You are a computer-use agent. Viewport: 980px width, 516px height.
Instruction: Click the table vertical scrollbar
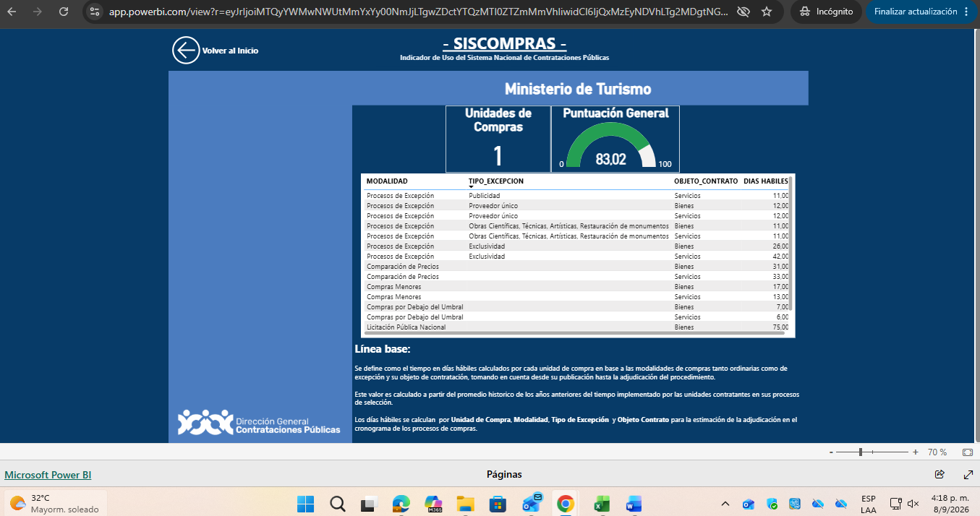pos(791,242)
